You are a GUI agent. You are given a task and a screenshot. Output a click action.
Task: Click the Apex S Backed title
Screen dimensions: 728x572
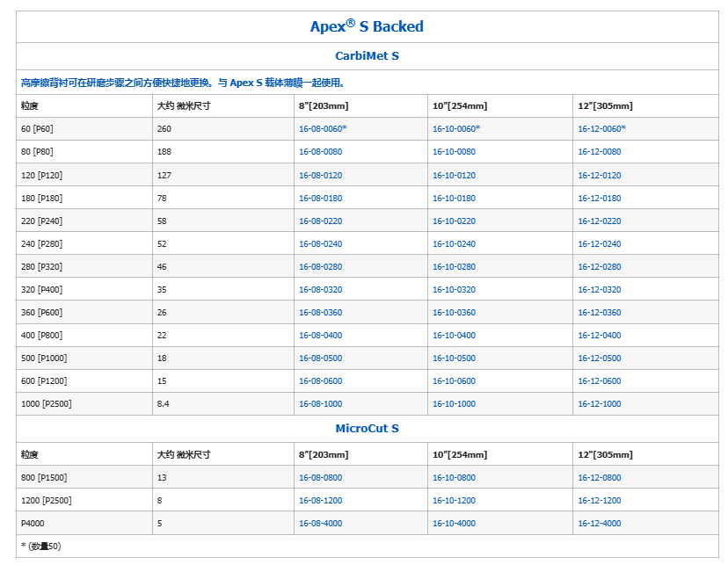(x=367, y=26)
